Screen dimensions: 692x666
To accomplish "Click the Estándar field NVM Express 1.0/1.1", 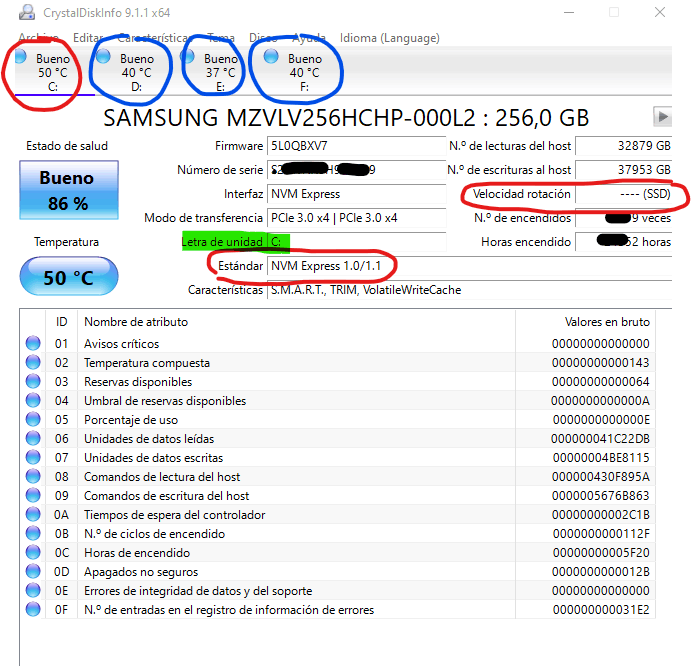I will pyautogui.click(x=470, y=266).
